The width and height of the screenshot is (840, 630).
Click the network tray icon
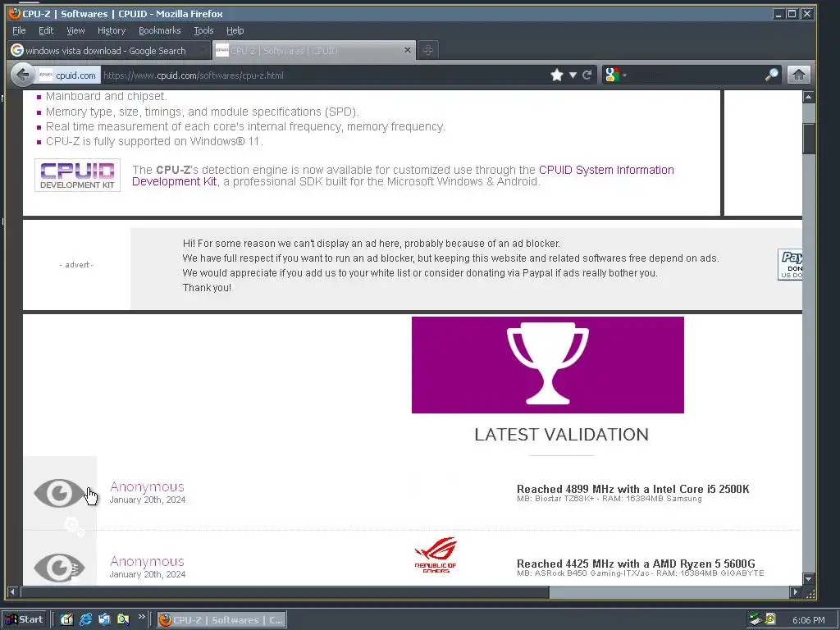coord(756,619)
